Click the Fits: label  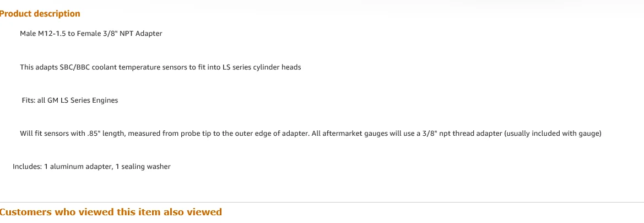pos(29,100)
